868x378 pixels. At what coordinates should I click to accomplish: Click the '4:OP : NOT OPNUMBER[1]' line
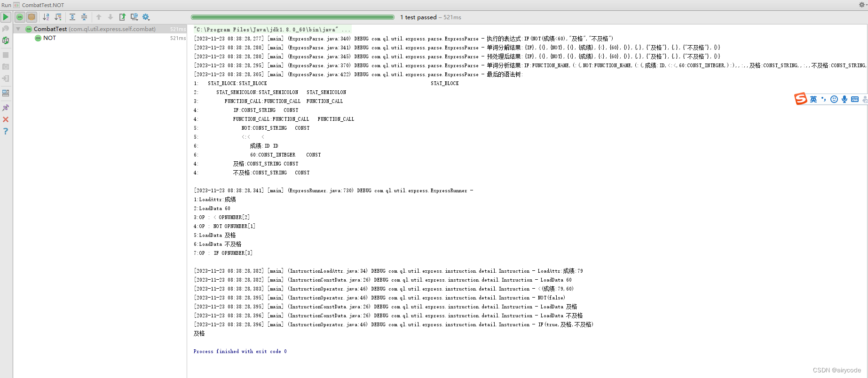(224, 226)
